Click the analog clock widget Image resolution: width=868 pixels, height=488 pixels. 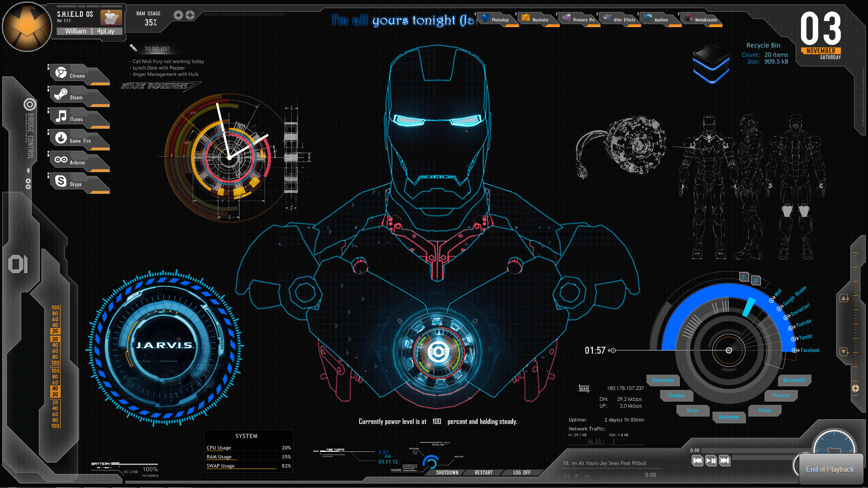coord(229,158)
